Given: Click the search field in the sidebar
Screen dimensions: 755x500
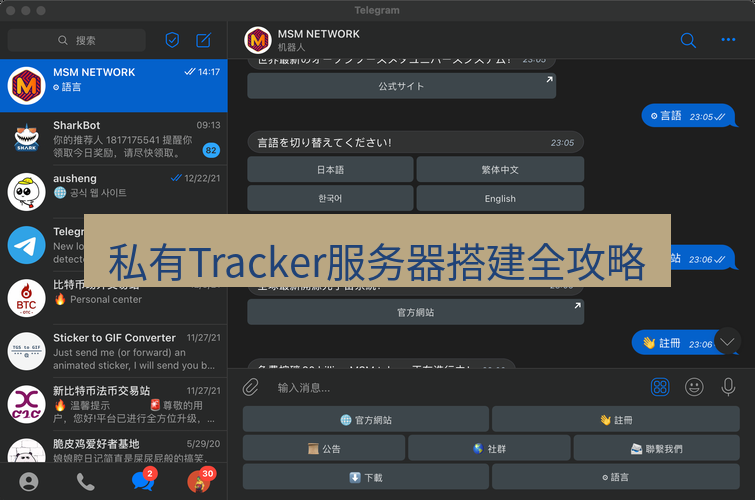Looking at the screenshot, I should [77, 40].
